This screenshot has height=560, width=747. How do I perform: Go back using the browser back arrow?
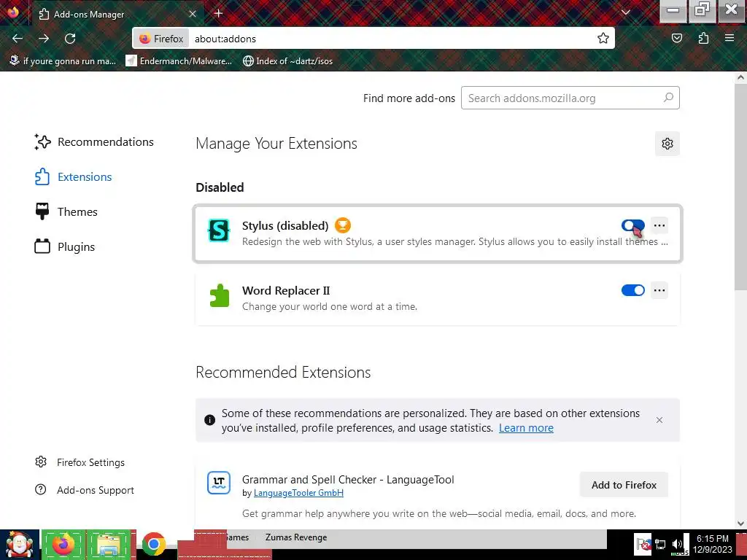click(18, 39)
